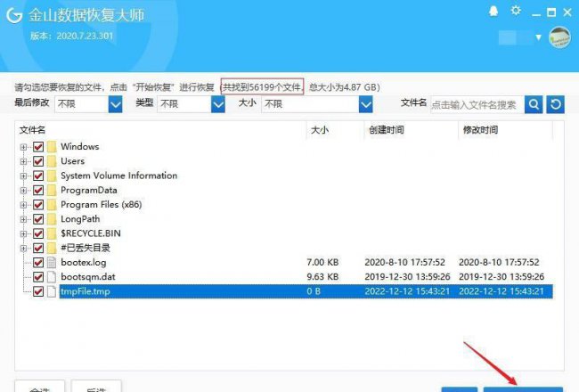Uncheck the Users folder checkbox

click(38, 161)
